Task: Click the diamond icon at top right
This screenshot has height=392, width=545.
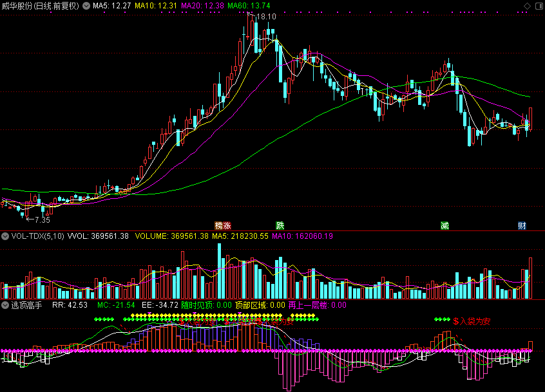Action: (527, 6)
